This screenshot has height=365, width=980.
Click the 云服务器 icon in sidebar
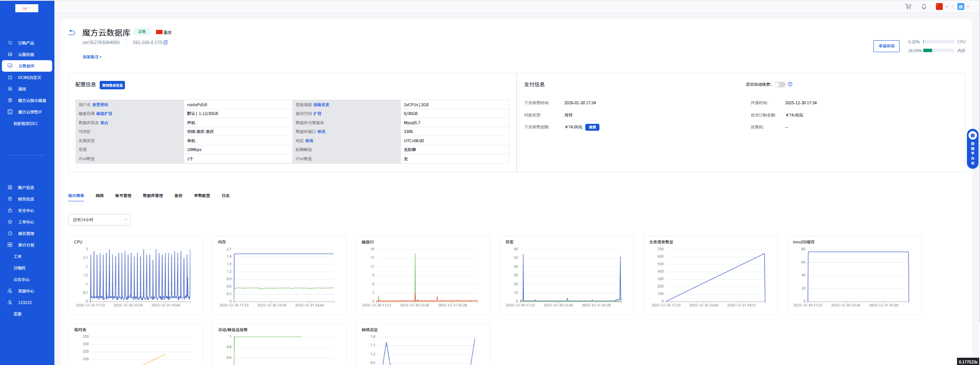[x=10, y=54]
